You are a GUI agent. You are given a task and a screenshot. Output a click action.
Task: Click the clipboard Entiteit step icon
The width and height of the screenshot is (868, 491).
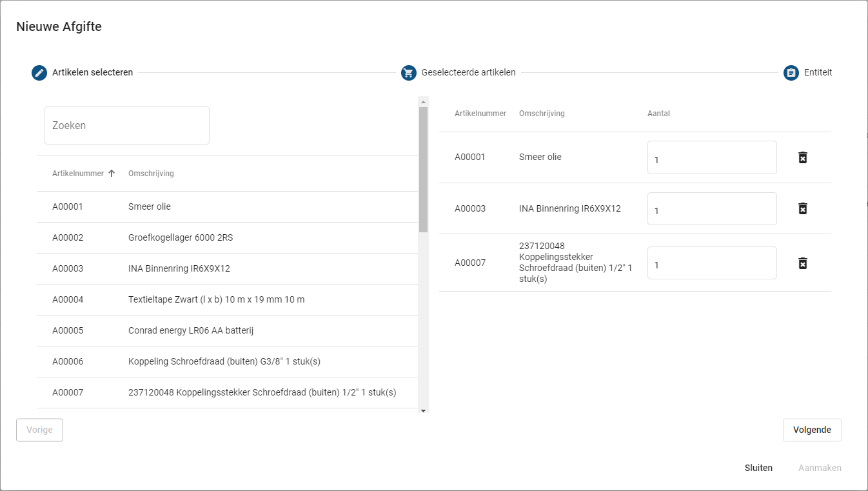791,73
